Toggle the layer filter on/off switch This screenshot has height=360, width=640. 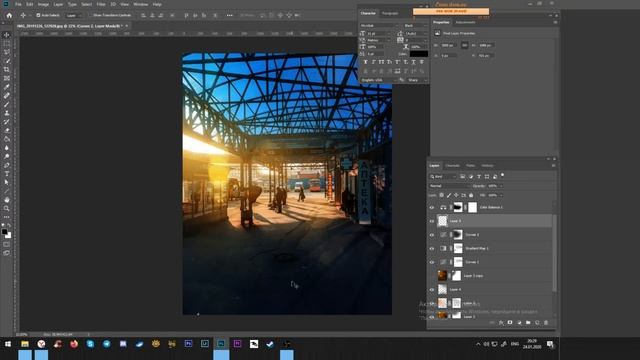502,176
